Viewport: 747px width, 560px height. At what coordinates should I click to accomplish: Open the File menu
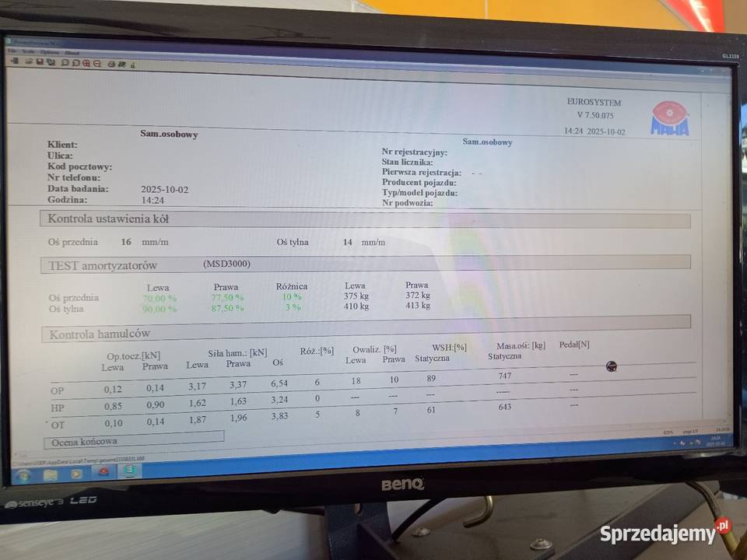coord(12,51)
